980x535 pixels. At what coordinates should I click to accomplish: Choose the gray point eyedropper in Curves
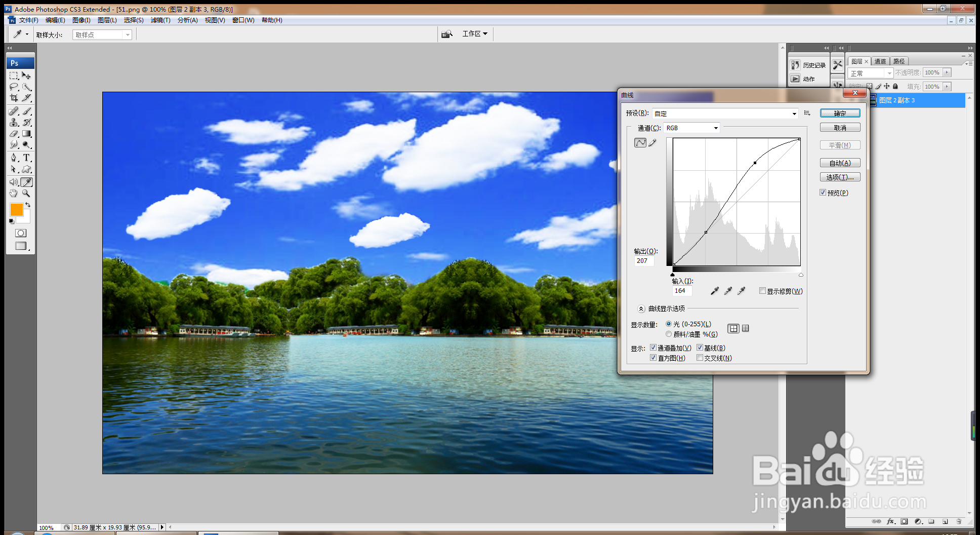point(728,291)
